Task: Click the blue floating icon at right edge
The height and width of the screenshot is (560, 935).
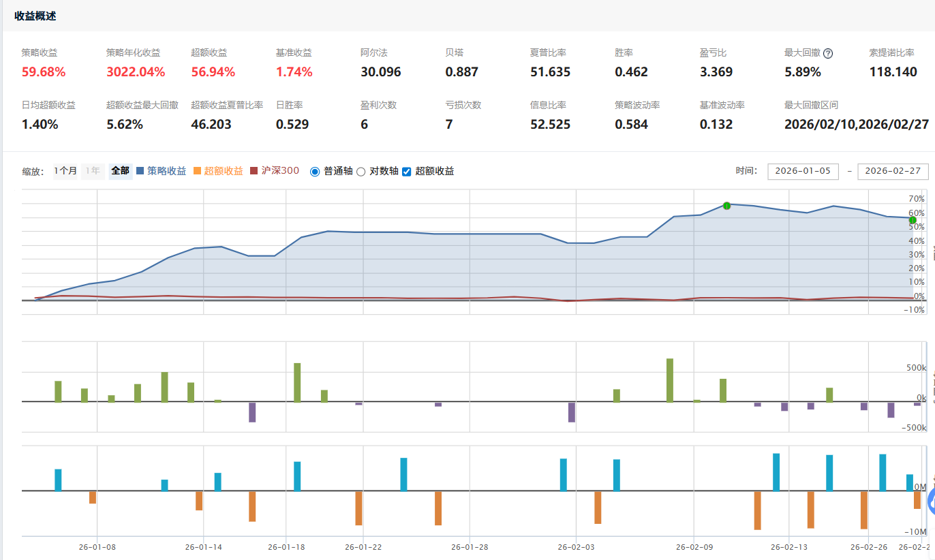Action: pyautogui.click(x=931, y=501)
